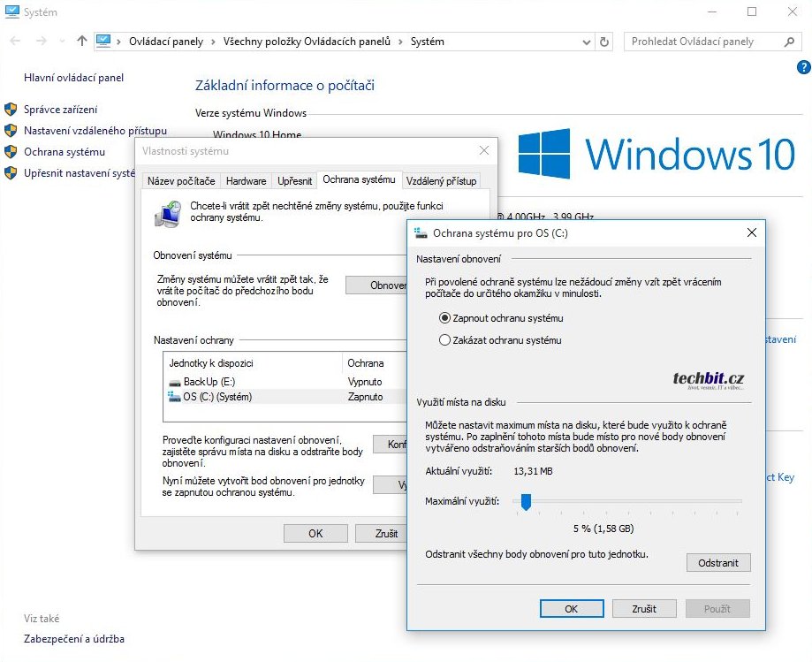812x662 pixels.
Task: Click the Maximální využití slider handle
Action: (526, 502)
